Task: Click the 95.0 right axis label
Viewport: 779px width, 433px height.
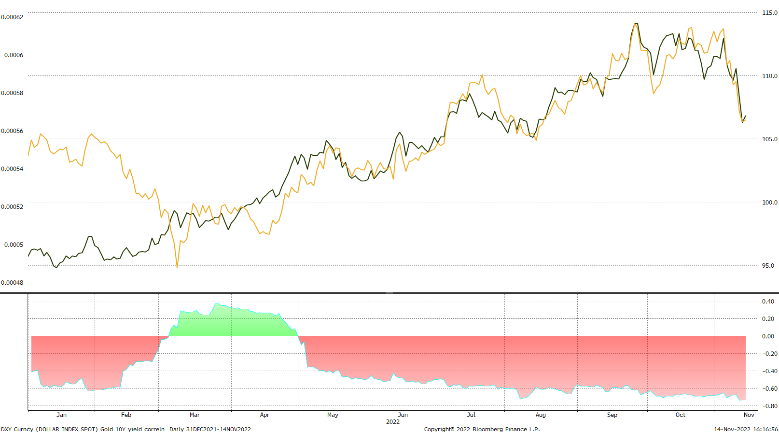Action: point(768,266)
